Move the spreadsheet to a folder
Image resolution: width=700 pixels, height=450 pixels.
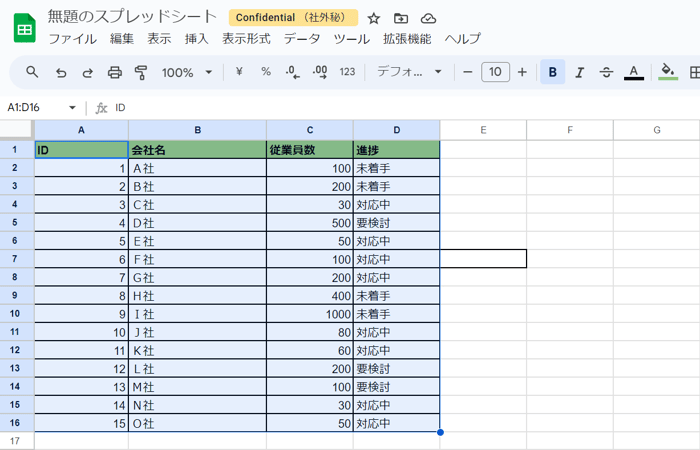pyautogui.click(x=401, y=18)
